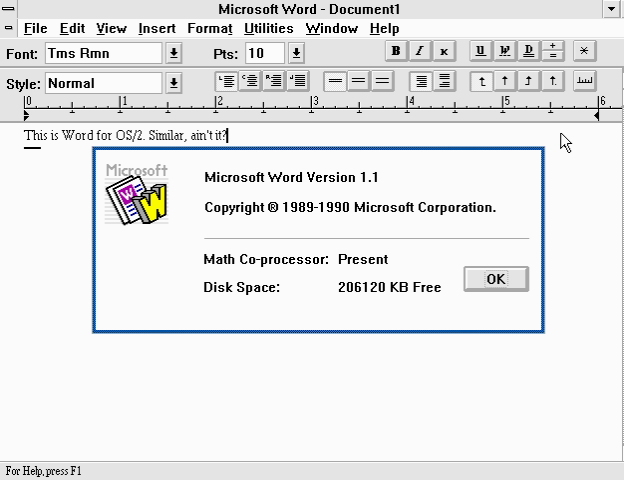Click the Style field showing Normal
The width and height of the screenshot is (624, 480).
[x=103, y=83]
